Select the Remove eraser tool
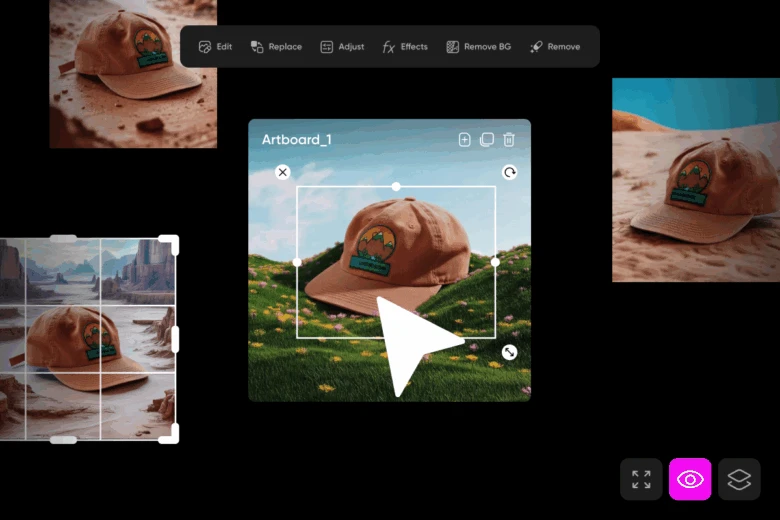Image resolution: width=780 pixels, height=520 pixels. click(x=554, y=47)
